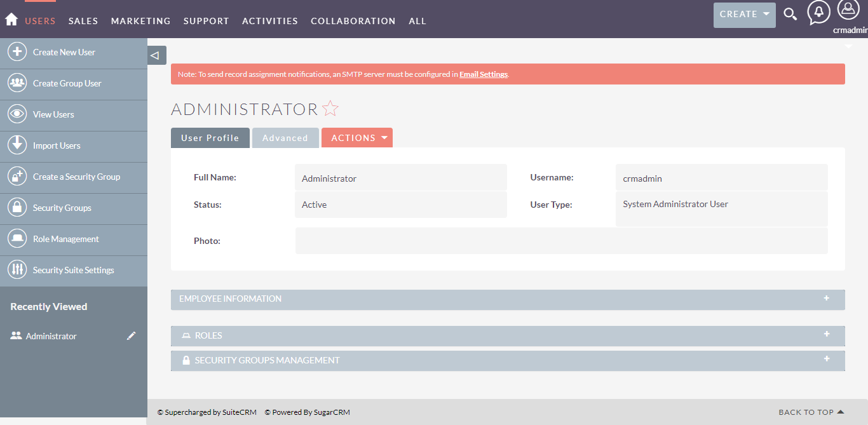Click the pencil icon beside Administrator
868x425 pixels.
point(132,336)
